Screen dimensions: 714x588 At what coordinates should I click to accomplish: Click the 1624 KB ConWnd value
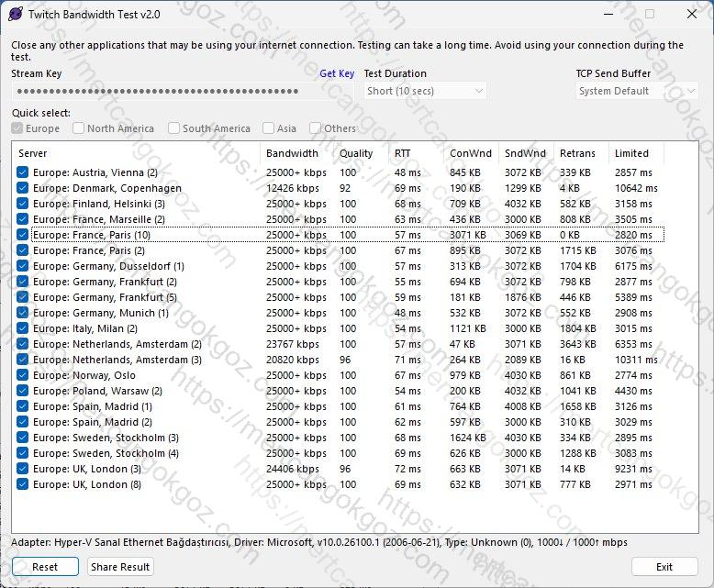click(468, 438)
